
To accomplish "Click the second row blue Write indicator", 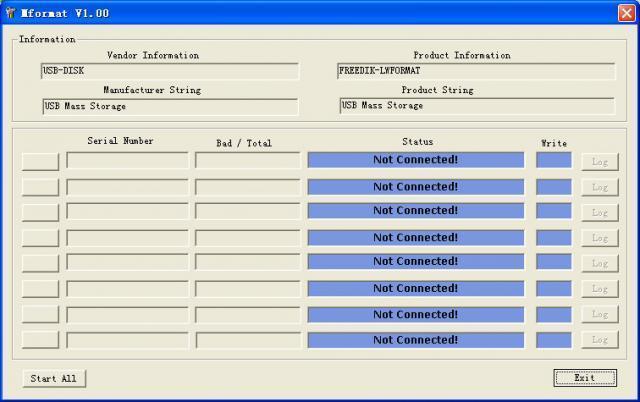I will point(553,187).
